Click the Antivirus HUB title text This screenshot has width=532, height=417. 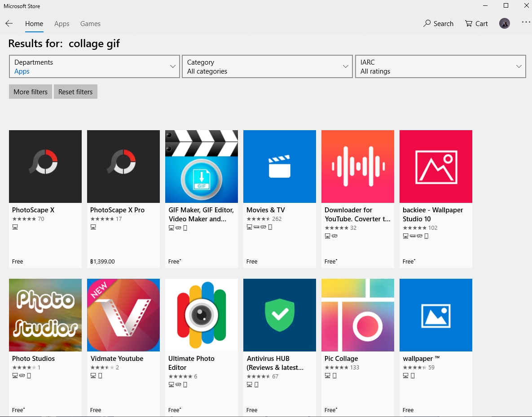click(x=275, y=363)
